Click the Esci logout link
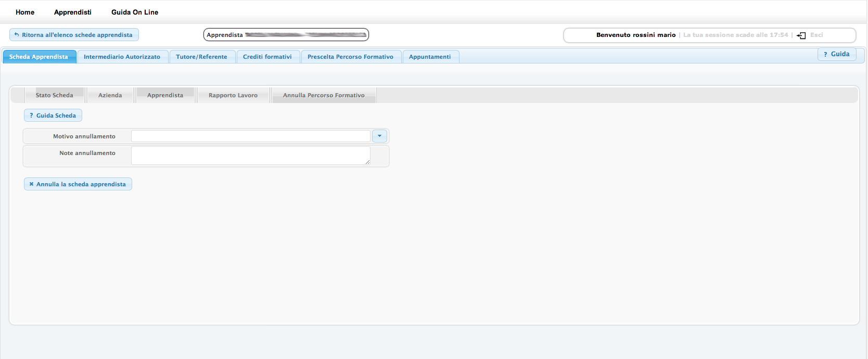The height and width of the screenshot is (359, 868). (816, 35)
